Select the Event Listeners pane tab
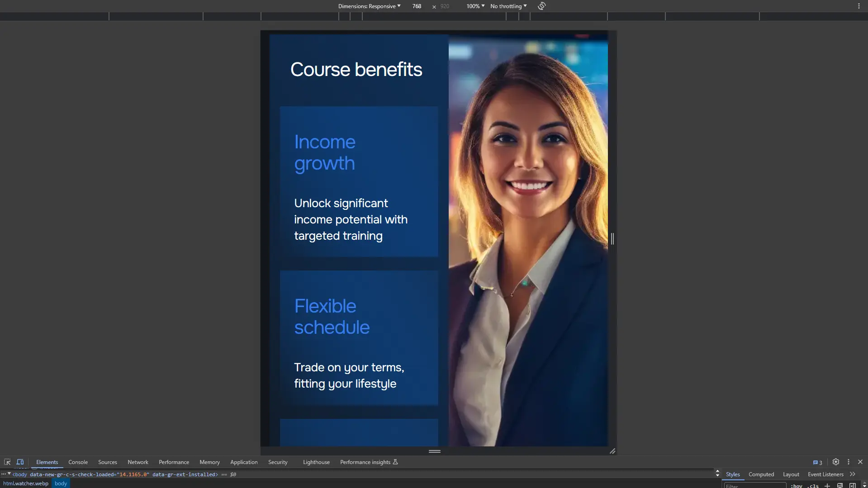The height and width of the screenshot is (488, 868). coord(825,474)
